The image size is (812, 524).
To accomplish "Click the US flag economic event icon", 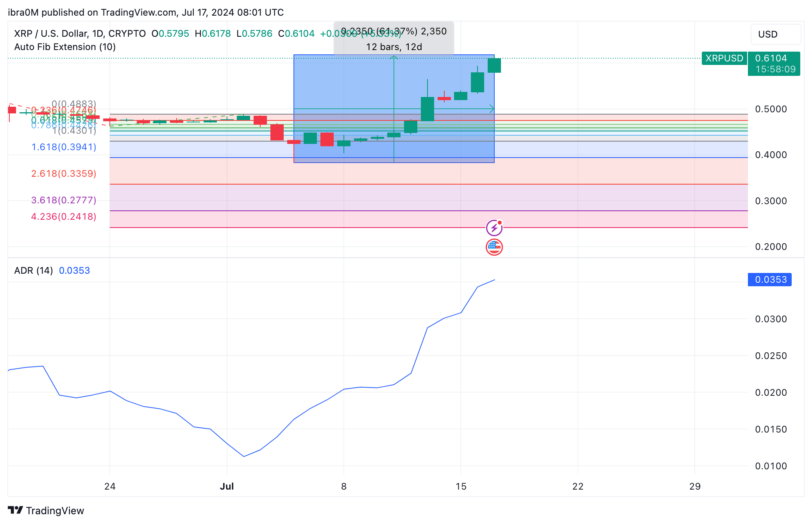I will tap(494, 247).
